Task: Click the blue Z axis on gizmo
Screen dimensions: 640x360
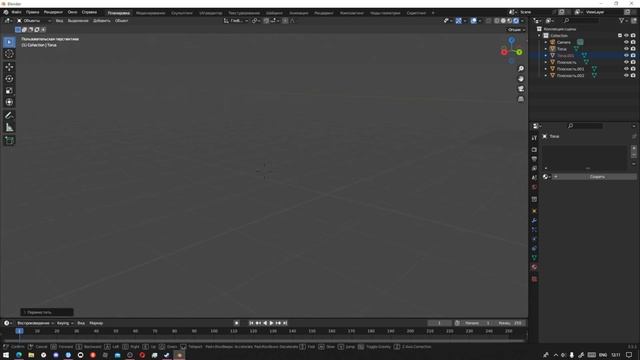Action: 511,40
